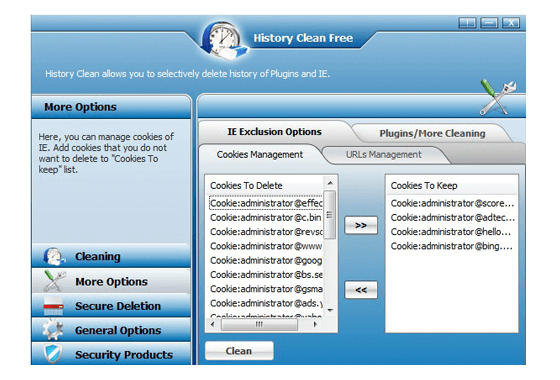The height and width of the screenshot is (380, 560).
Task: Select Cookie:administrator@score... in keep list
Action: click(452, 203)
